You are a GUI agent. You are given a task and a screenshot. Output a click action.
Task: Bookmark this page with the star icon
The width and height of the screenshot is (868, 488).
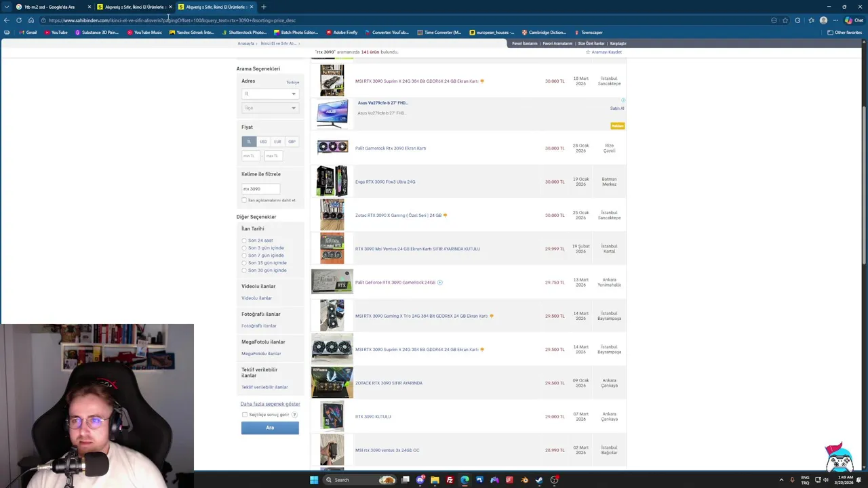click(x=785, y=20)
